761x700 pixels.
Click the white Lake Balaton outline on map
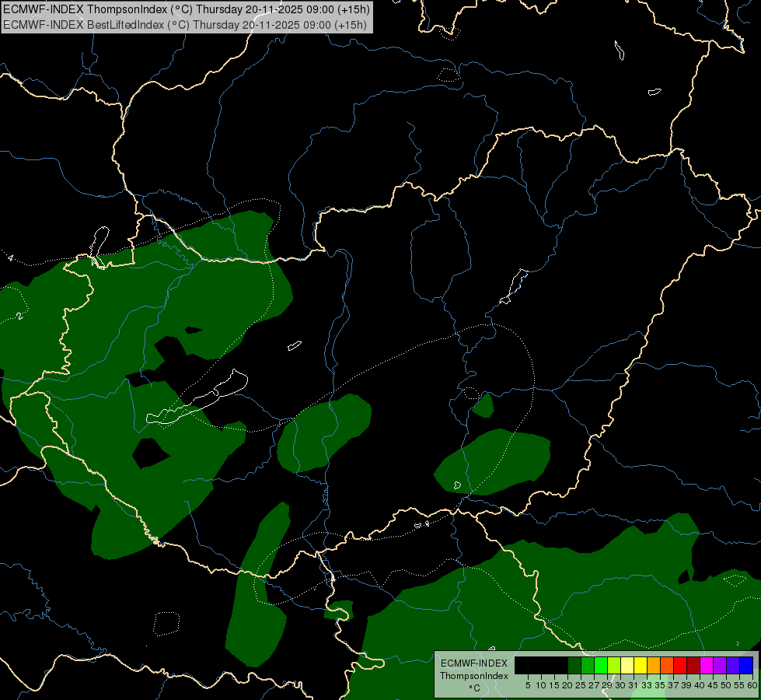tap(197, 398)
